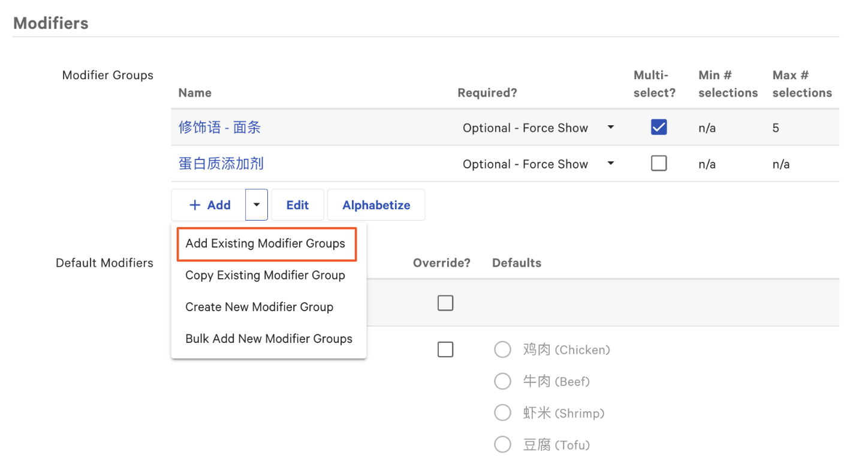Image resolution: width=868 pixels, height=464 pixels.
Task: Open the 修饰语 - 面条 modifier group link
Action: tap(219, 128)
